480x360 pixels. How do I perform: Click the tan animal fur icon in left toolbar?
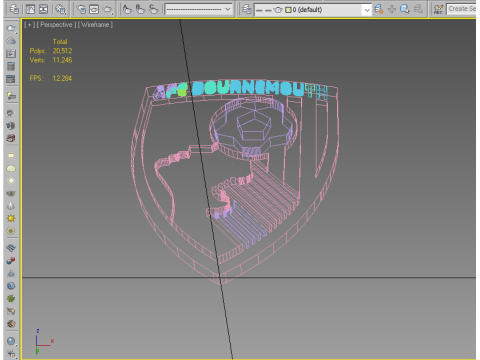tap(11, 311)
